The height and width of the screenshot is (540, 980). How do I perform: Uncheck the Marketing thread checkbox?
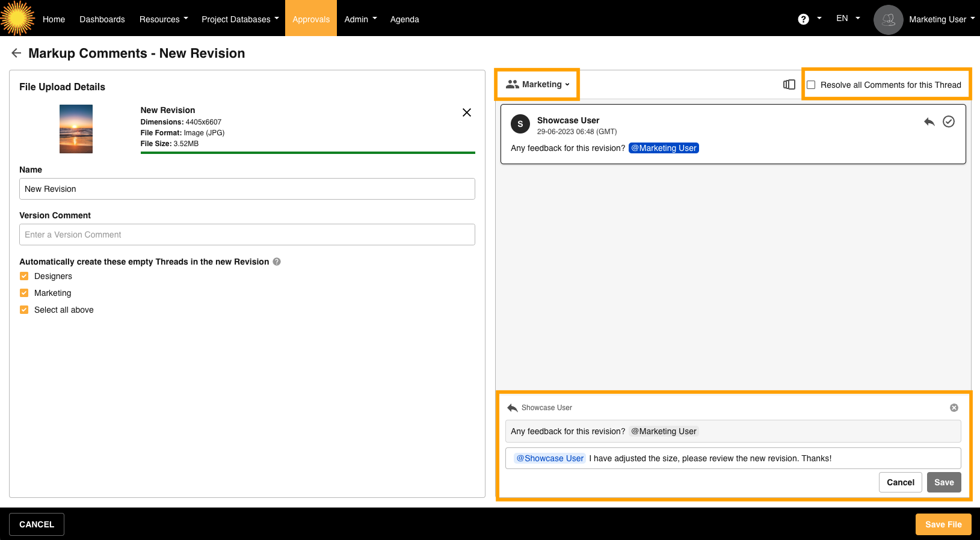(24, 293)
